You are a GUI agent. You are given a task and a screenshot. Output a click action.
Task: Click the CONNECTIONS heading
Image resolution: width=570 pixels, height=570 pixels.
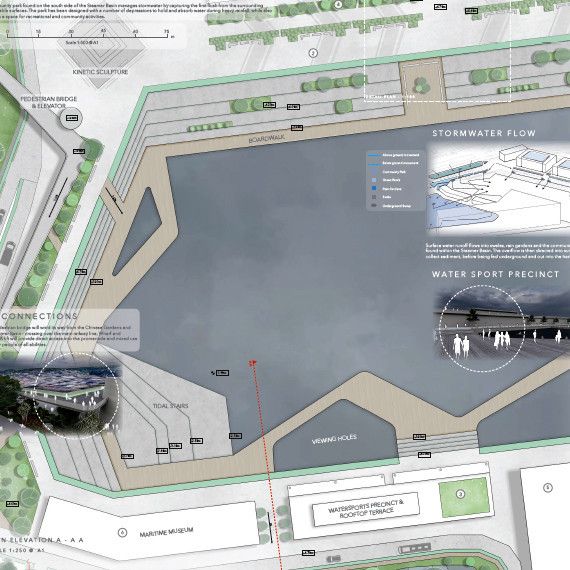(x=39, y=316)
